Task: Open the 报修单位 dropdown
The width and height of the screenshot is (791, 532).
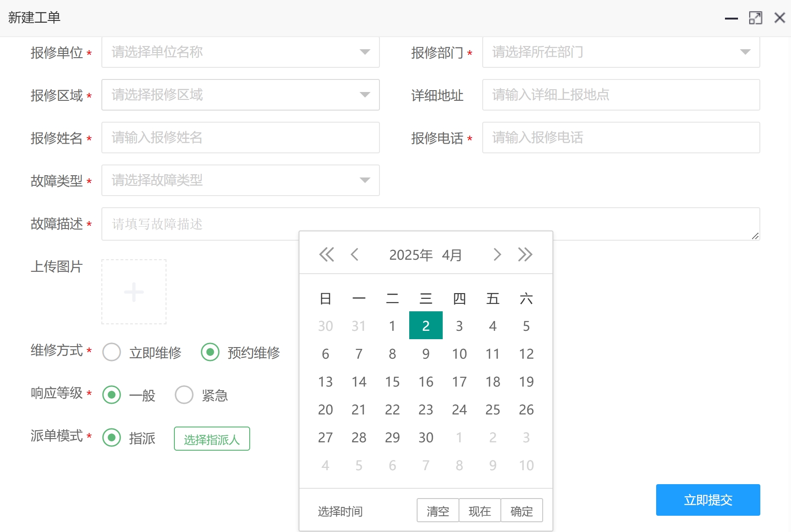Action: [x=240, y=52]
